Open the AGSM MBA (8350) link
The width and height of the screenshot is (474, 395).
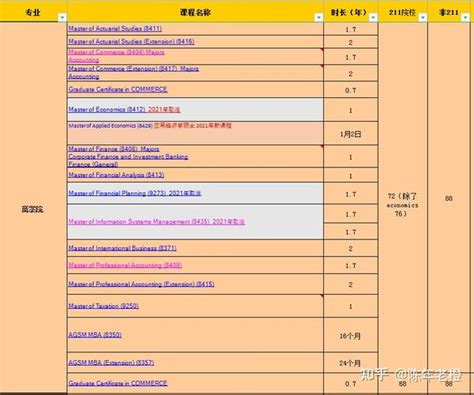coord(95,335)
